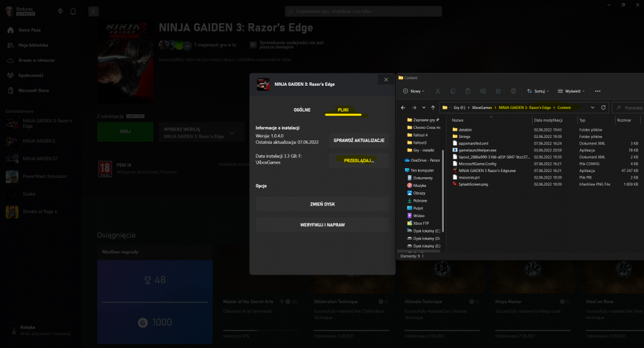Viewport: 644px width, 348px height.
Task: Click the Delete trash icon in Explorer
Action: 513,92
